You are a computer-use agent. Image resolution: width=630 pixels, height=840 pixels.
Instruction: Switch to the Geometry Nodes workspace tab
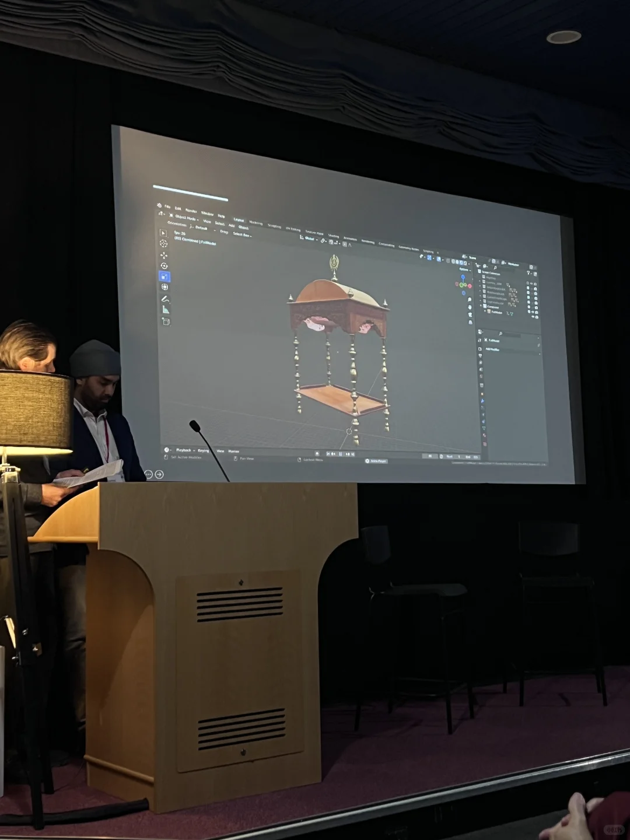[x=409, y=249]
